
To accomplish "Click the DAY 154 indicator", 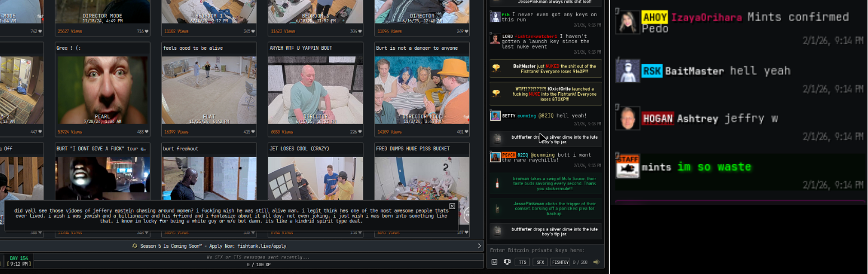I will pos(18,258).
